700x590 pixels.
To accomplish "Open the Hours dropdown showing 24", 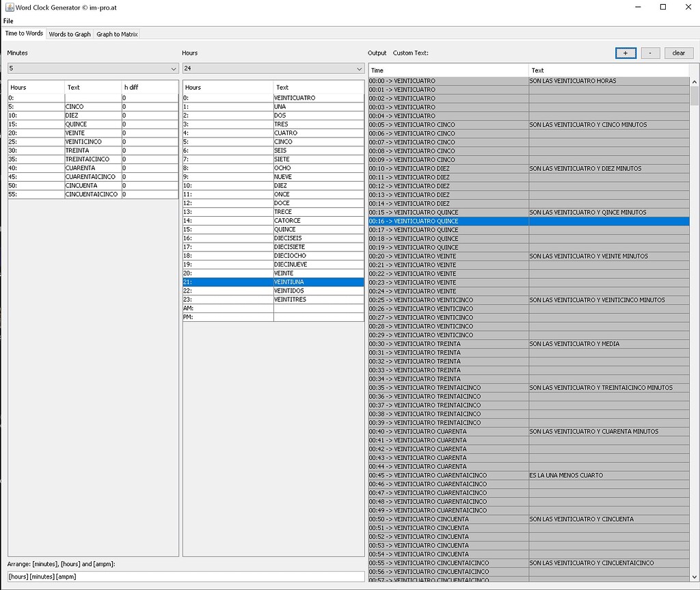I will point(273,68).
